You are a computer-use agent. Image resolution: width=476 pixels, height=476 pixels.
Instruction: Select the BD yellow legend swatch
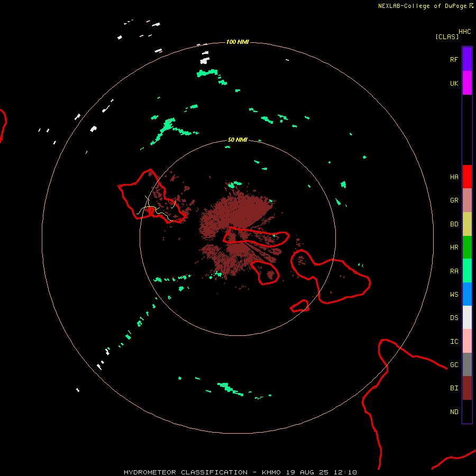click(x=467, y=224)
